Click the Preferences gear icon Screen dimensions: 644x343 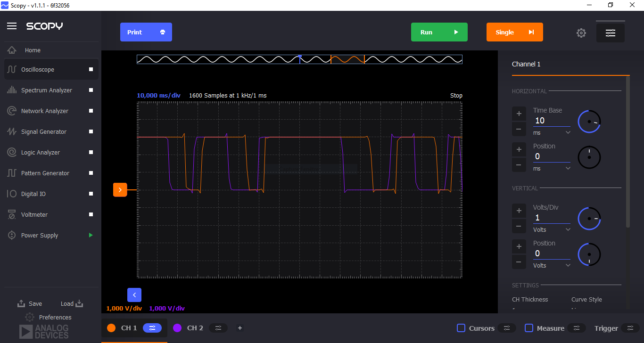pos(30,317)
